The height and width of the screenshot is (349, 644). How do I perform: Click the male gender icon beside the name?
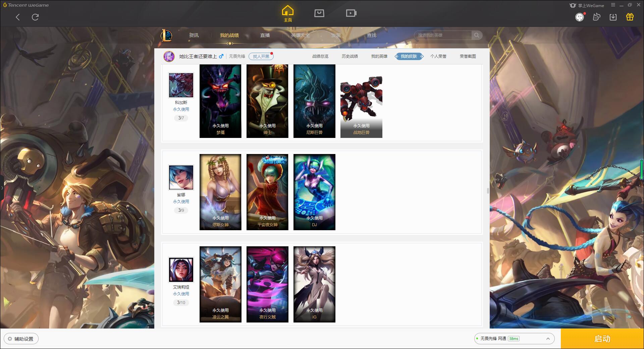221,56
